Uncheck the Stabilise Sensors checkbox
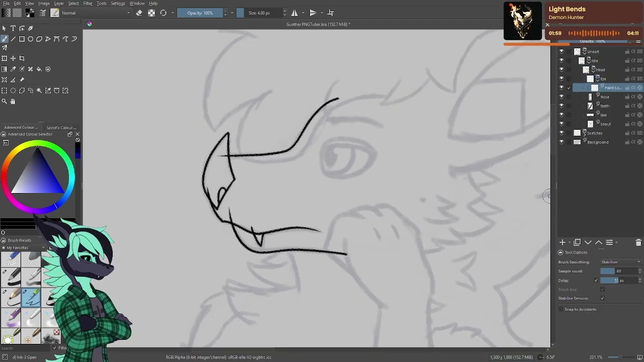 (602, 298)
